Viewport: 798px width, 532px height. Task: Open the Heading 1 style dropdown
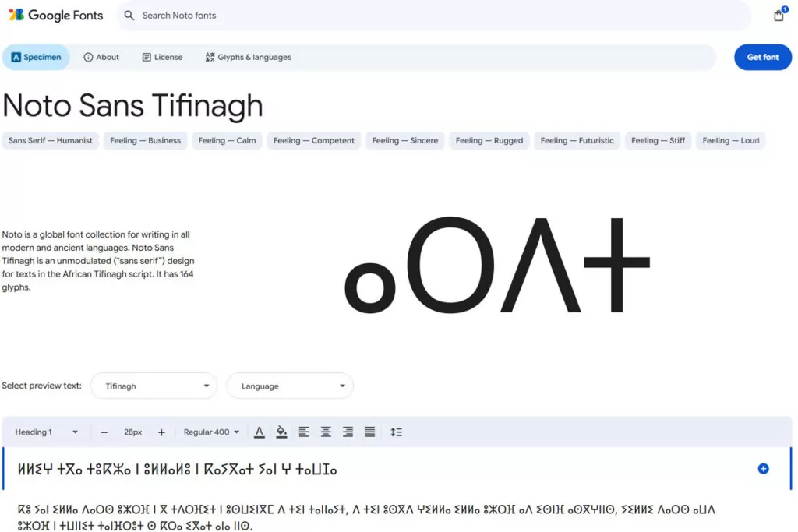pos(46,432)
